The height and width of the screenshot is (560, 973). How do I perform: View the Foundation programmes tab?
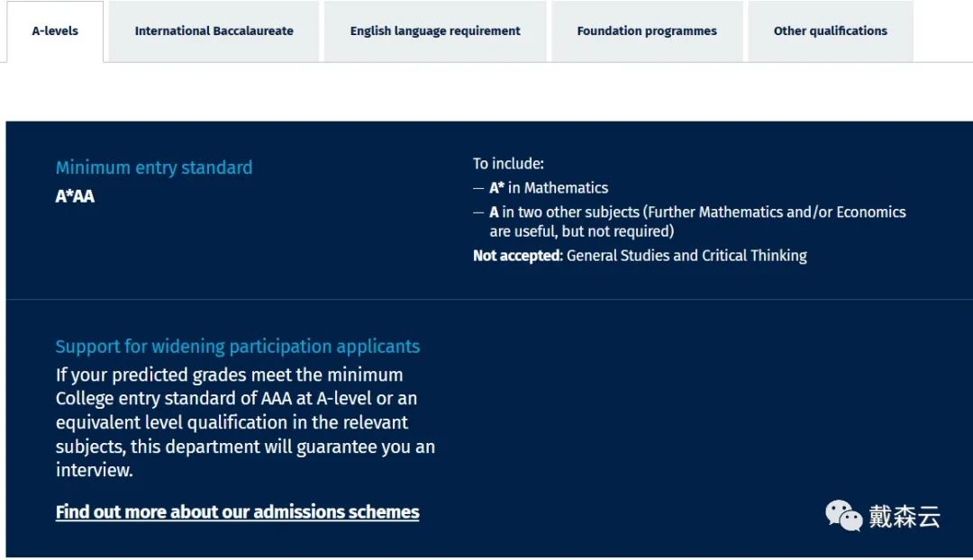click(646, 31)
